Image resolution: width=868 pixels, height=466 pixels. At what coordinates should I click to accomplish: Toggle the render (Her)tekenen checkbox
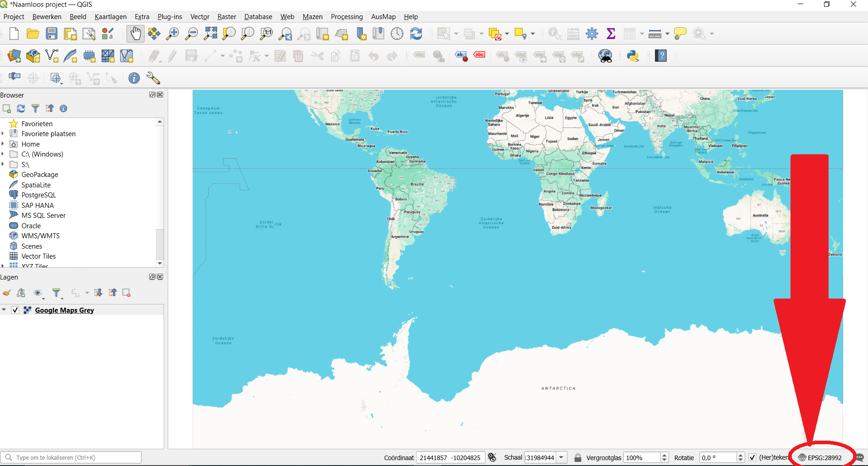tap(752, 457)
